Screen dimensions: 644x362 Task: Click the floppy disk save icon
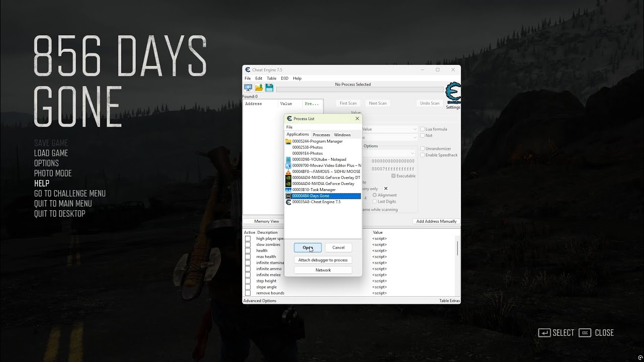269,88
